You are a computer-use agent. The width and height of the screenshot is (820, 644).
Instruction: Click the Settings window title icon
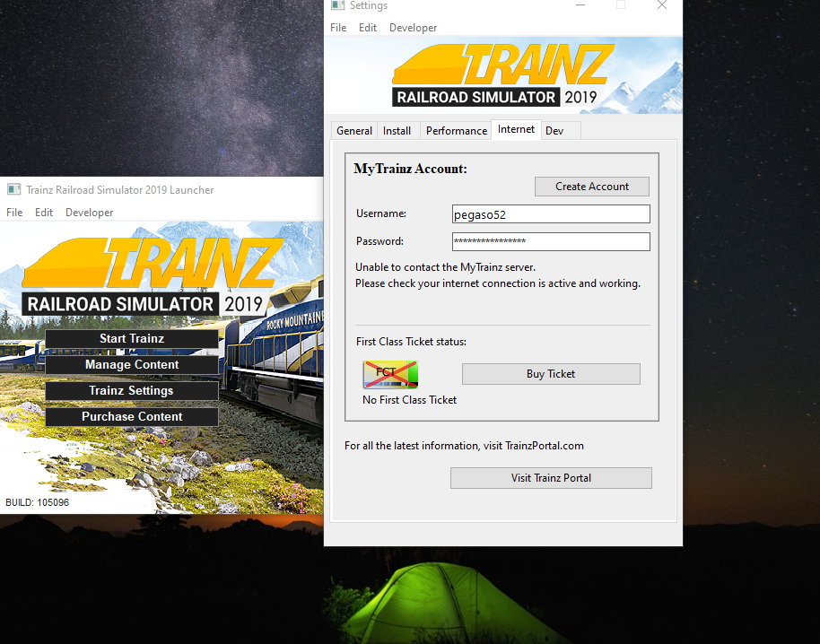338,5
